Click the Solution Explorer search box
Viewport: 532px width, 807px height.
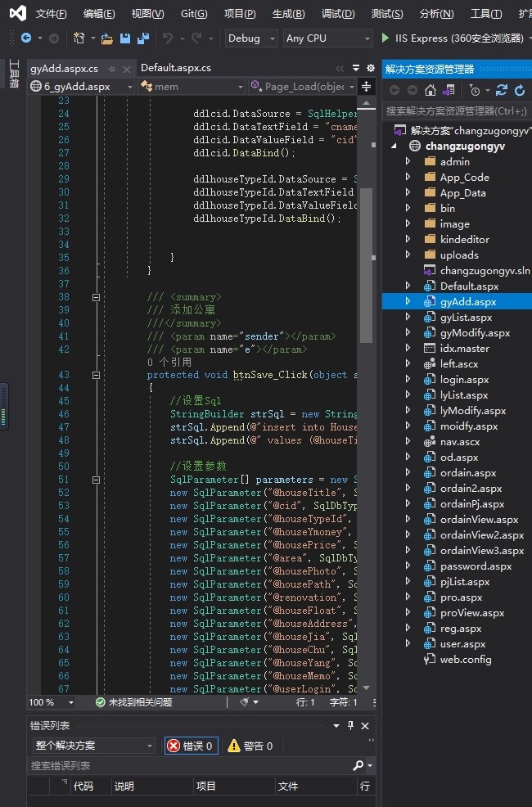point(457,110)
